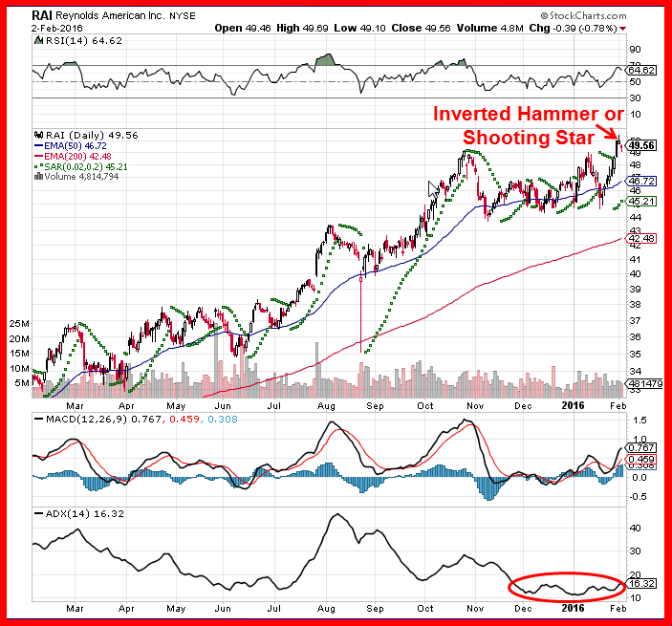672x626 pixels.
Task: Click the 15M level on the volume axis
Action: [19, 354]
